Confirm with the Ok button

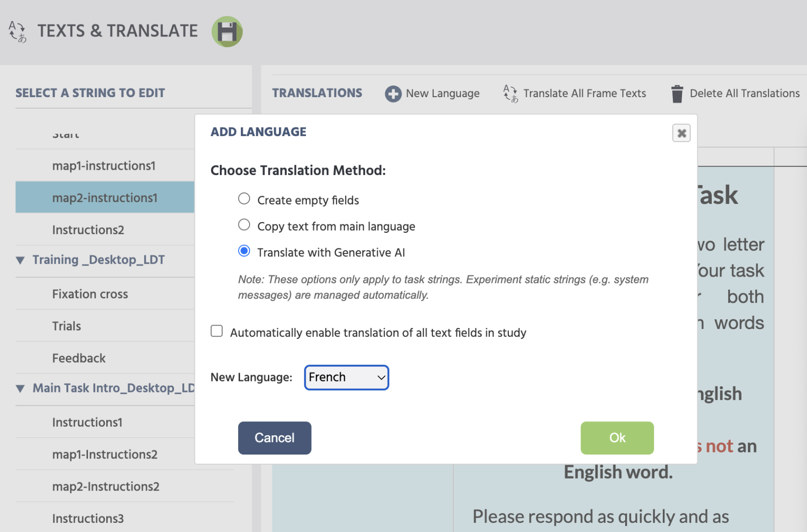pyautogui.click(x=617, y=438)
